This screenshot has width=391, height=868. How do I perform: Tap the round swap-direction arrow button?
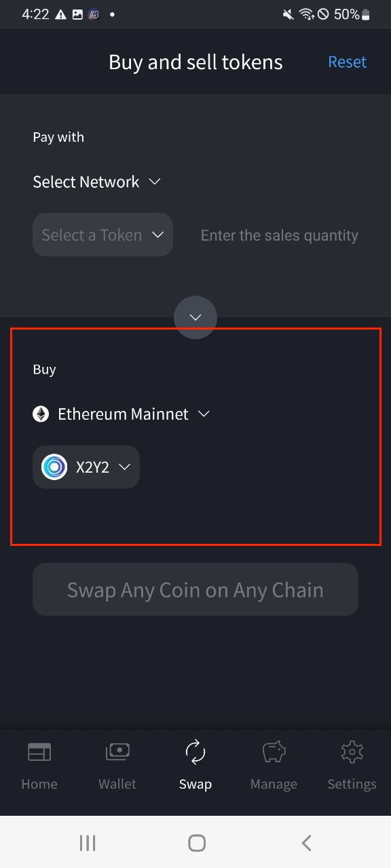(x=195, y=317)
